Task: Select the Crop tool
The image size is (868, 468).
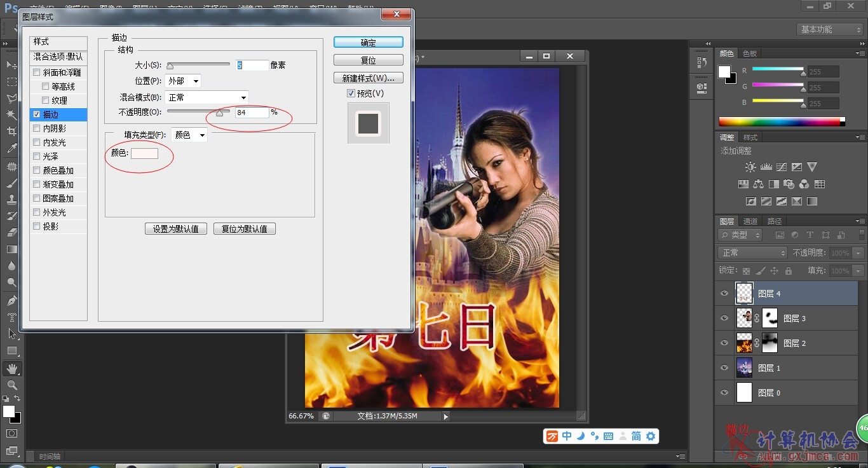Action: (x=12, y=131)
